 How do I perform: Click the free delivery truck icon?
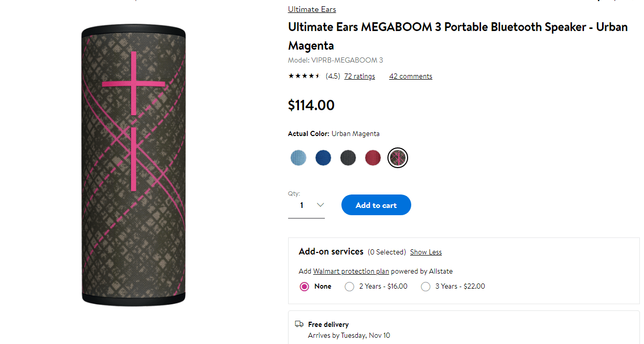pos(299,324)
